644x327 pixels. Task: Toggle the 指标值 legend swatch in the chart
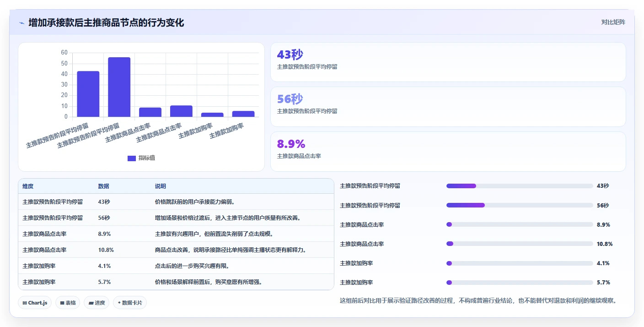132,158
